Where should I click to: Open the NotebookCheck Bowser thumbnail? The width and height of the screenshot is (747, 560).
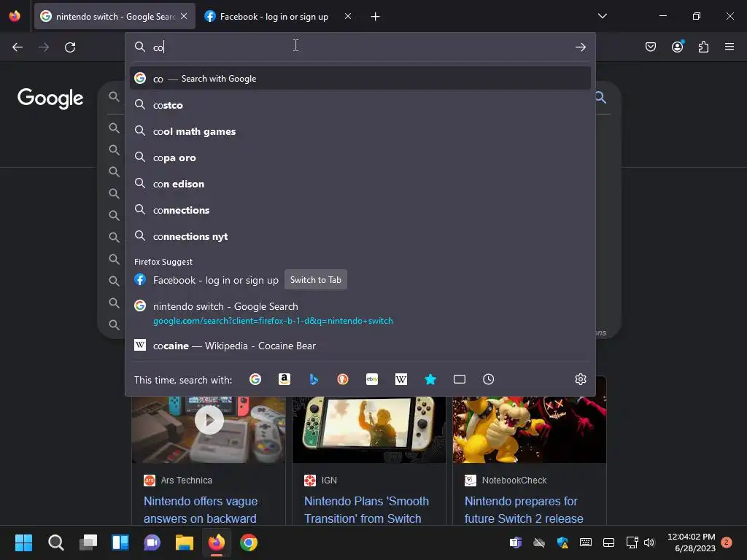coord(530,429)
